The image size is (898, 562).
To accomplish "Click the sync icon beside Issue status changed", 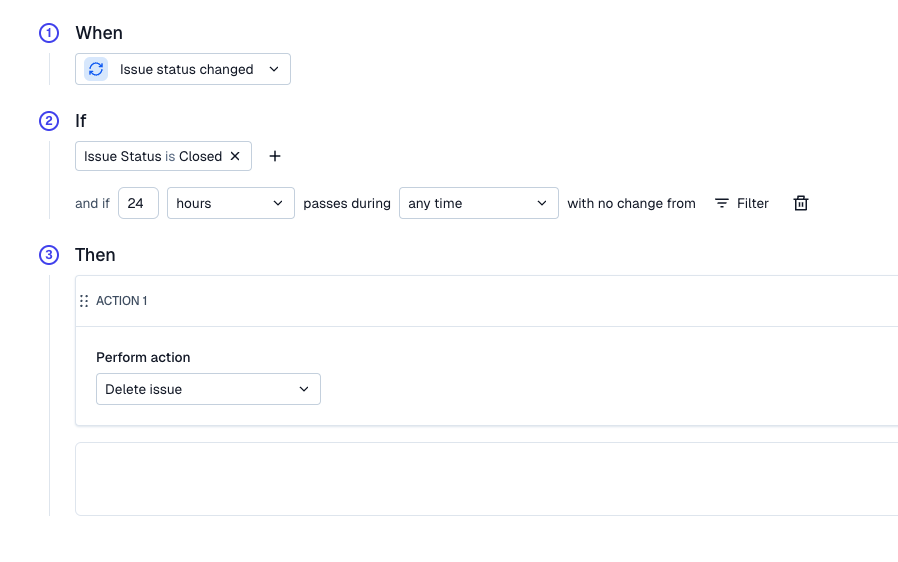I will (96, 69).
